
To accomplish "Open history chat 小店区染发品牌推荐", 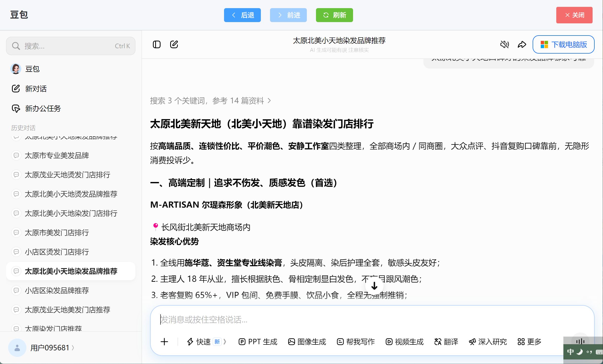I will [x=71, y=290].
